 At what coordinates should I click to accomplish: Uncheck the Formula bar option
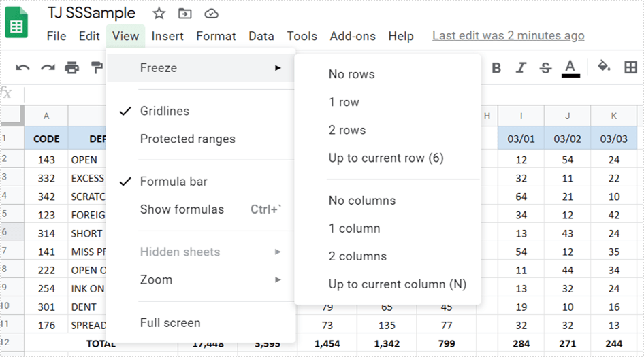point(174,182)
